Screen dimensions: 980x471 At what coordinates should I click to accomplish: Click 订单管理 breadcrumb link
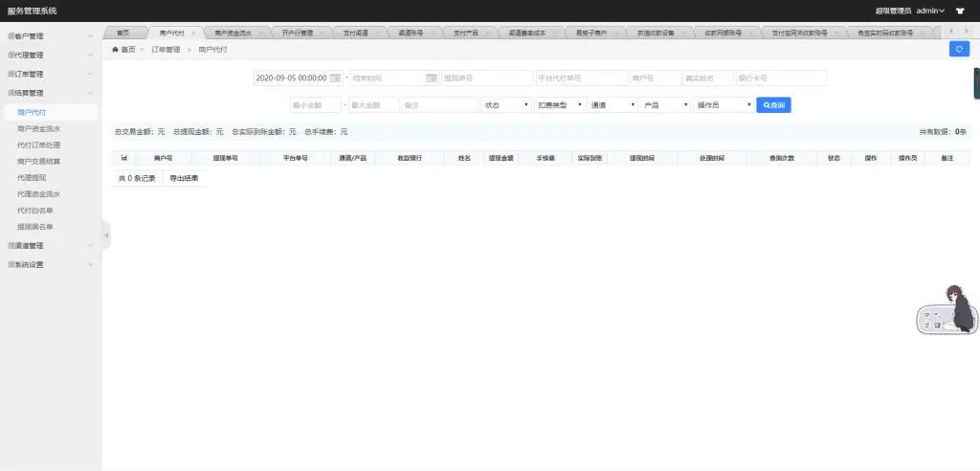pos(166,50)
